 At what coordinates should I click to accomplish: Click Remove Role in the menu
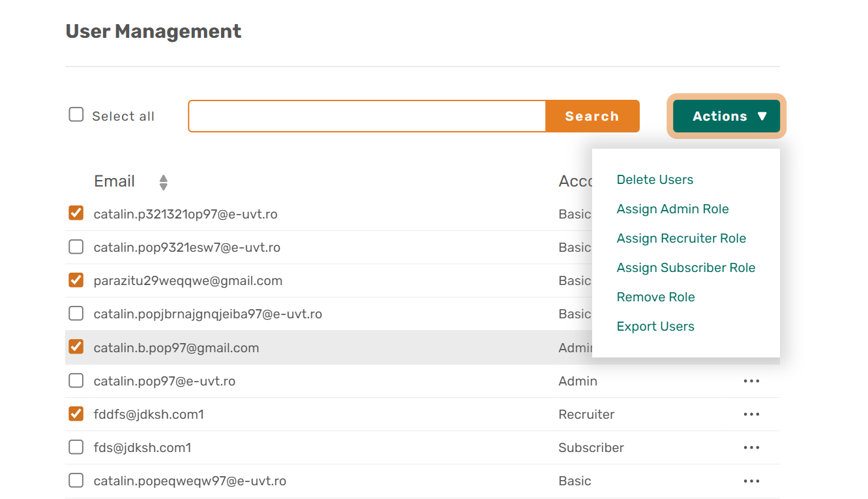tap(655, 297)
